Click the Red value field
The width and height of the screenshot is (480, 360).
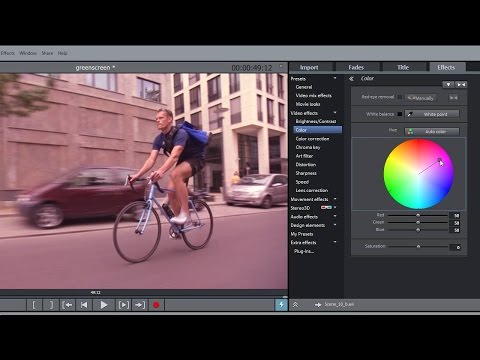[455, 215]
